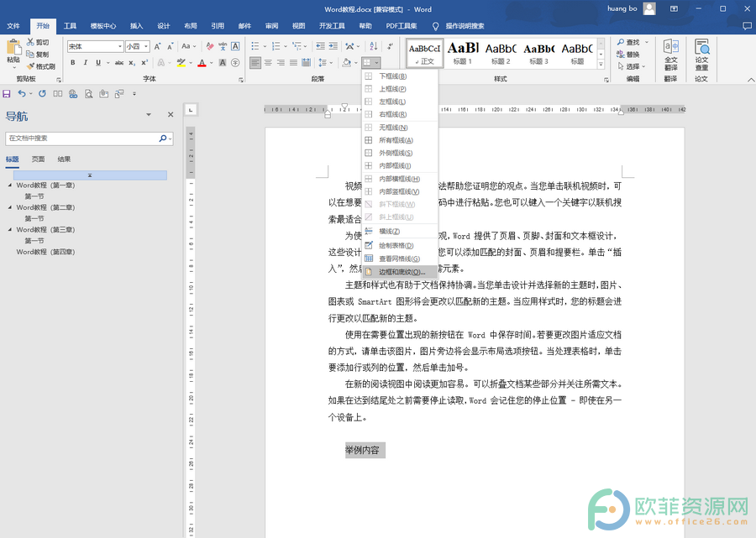The width and height of the screenshot is (756, 538).
Task: Click the Full Text Translate (全文翻译) icon
Action: (670, 47)
